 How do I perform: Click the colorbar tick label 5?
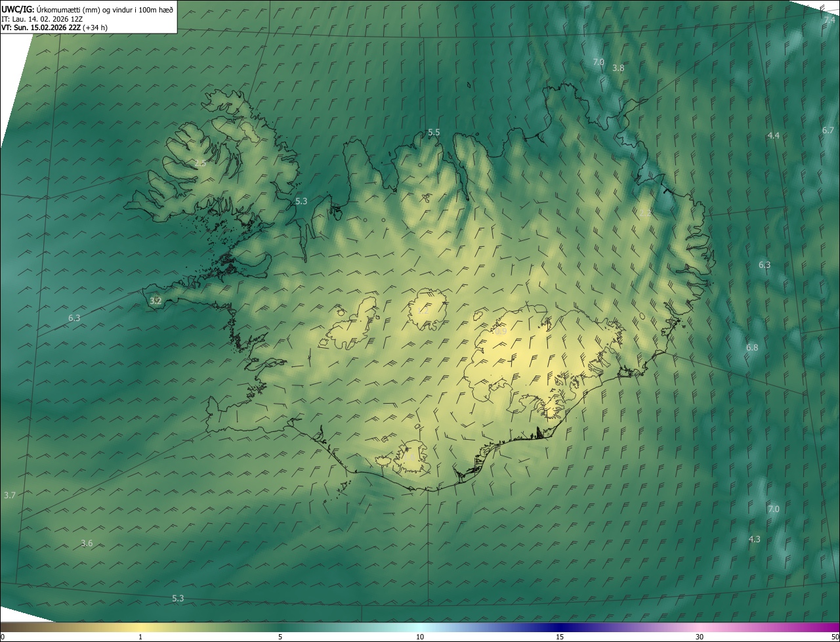pyautogui.click(x=280, y=637)
